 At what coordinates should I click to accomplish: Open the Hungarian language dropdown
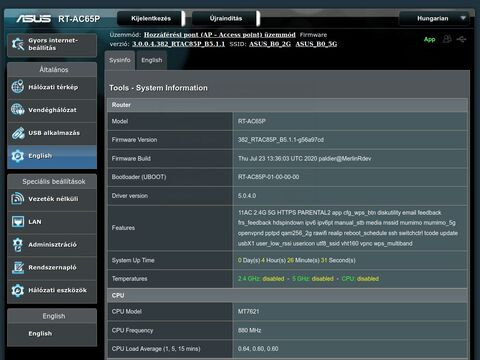tap(434, 18)
